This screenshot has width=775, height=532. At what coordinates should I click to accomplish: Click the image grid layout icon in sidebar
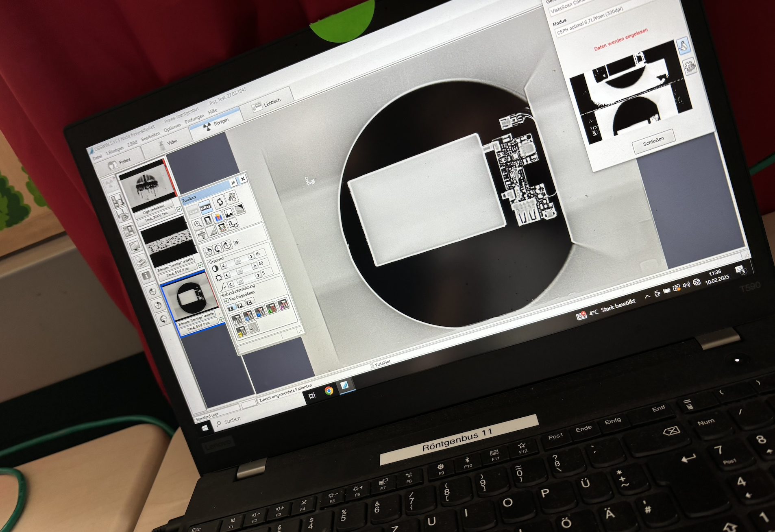(118, 201)
